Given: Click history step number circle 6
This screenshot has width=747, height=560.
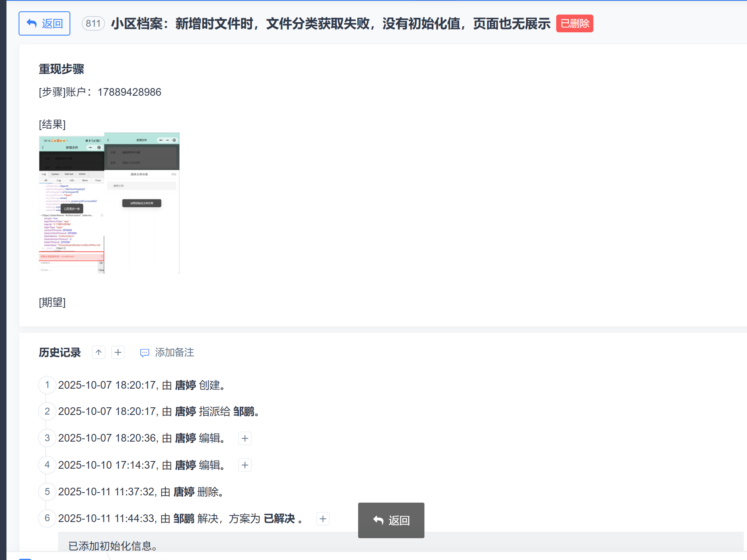Looking at the screenshot, I should click(x=47, y=518).
